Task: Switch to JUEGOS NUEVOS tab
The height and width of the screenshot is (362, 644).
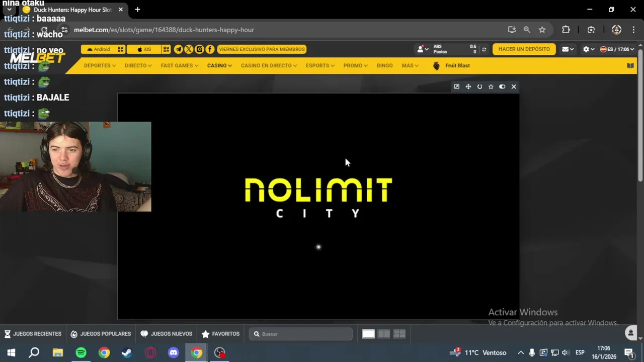Action: tap(167, 334)
